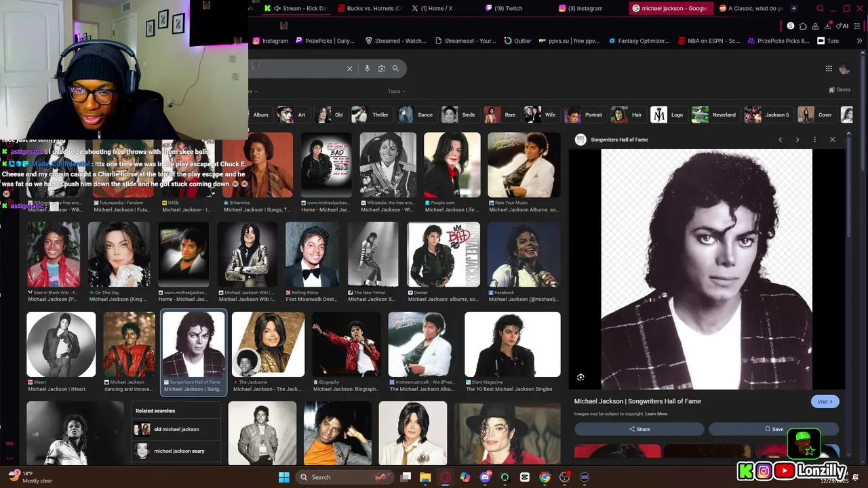
Task: Clear the Google search box text
Action: coord(349,68)
